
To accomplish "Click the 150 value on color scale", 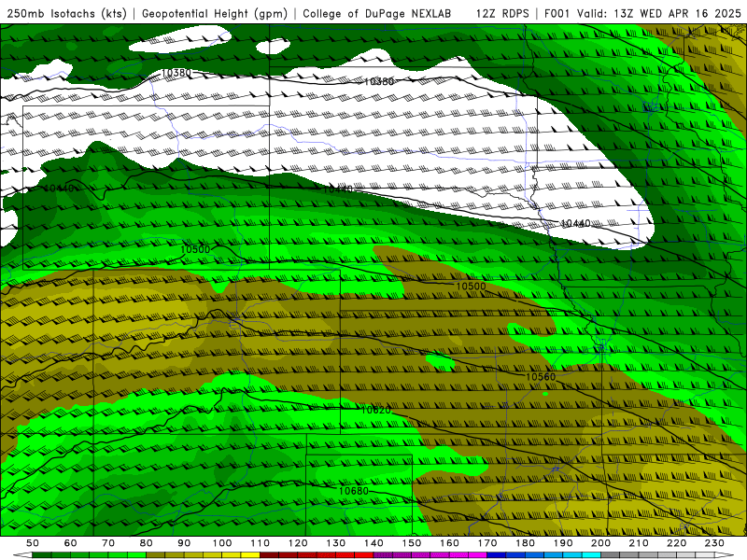I will 412,543.
